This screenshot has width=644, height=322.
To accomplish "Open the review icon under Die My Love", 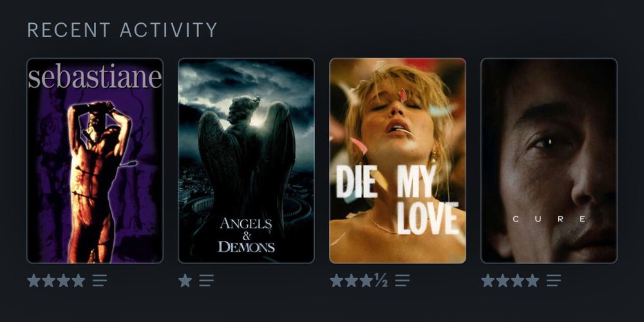I will click(x=402, y=281).
